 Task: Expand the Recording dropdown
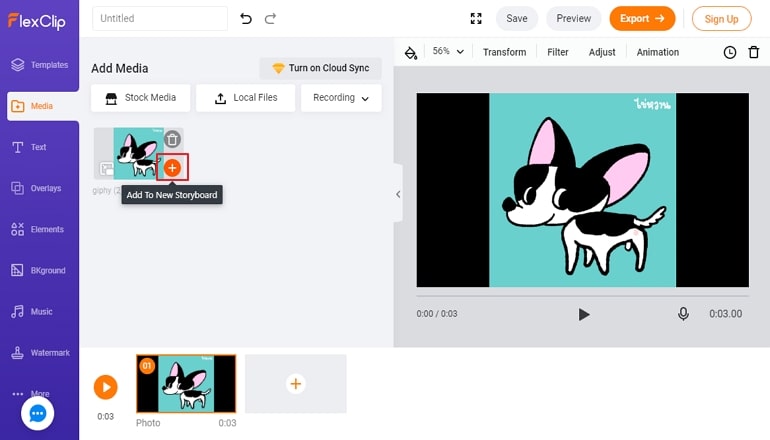click(341, 98)
